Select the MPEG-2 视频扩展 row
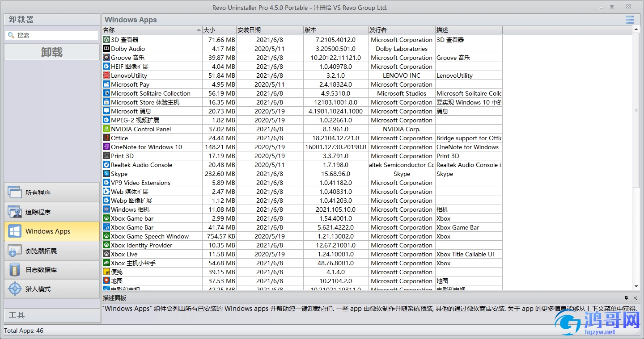644x339 pixels. pyautogui.click(x=302, y=120)
